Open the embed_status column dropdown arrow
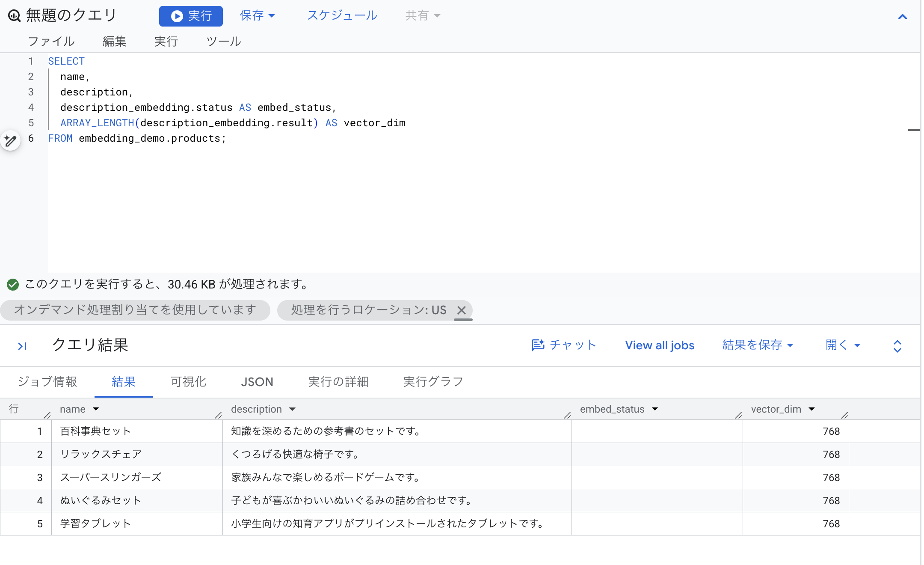This screenshot has width=924, height=565. point(655,409)
